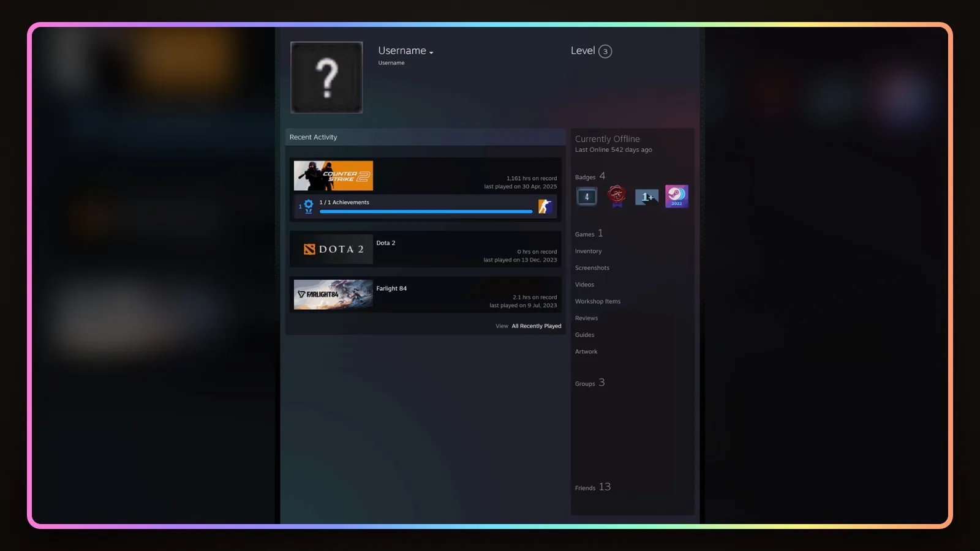Click 'Last Online 542 days ago' text
This screenshot has width=980, height=551.
click(613, 150)
